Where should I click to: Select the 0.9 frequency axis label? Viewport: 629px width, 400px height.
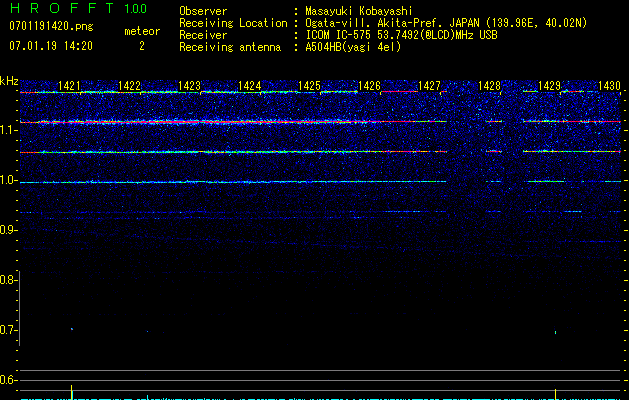click(9, 230)
